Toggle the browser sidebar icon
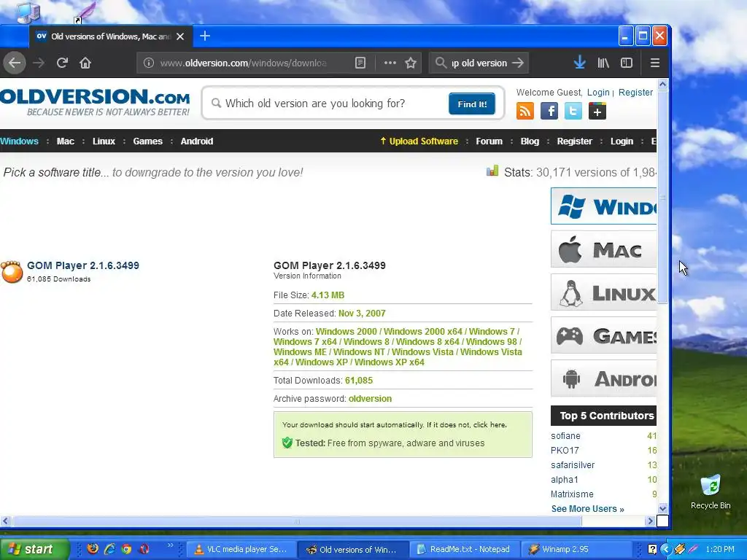The width and height of the screenshot is (747, 560). click(627, 63)
